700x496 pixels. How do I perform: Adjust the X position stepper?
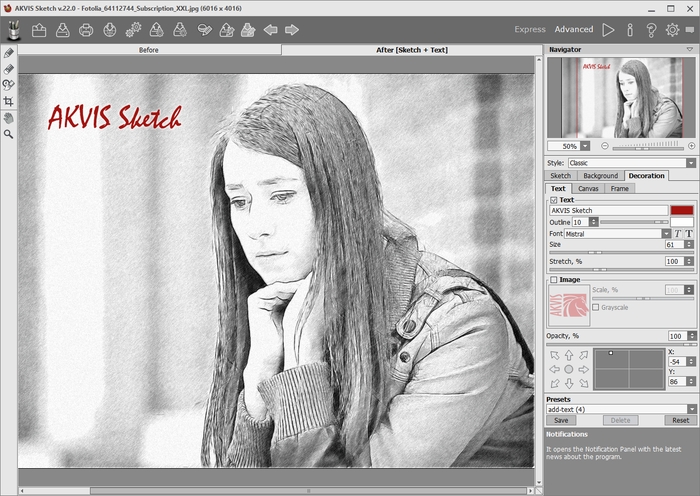pyautogui.click(x=691, y=361)
